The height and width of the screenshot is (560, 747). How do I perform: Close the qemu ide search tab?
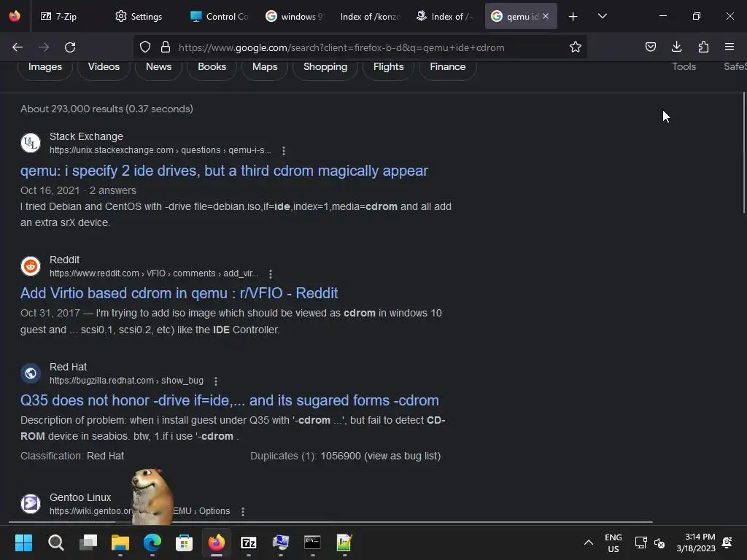click(546, 17)
